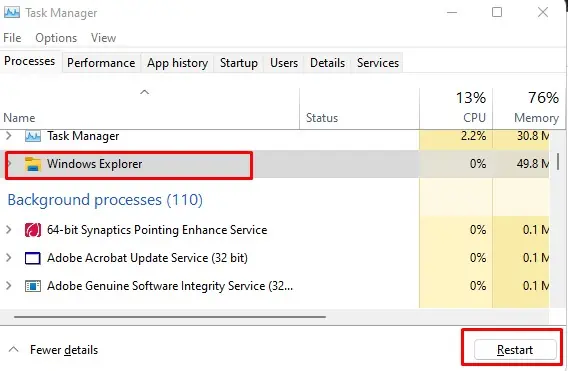Screen dimensions: 568x371
Task: Click the Adobe Genuine Software Integrity icon
Action: (33, 286)
